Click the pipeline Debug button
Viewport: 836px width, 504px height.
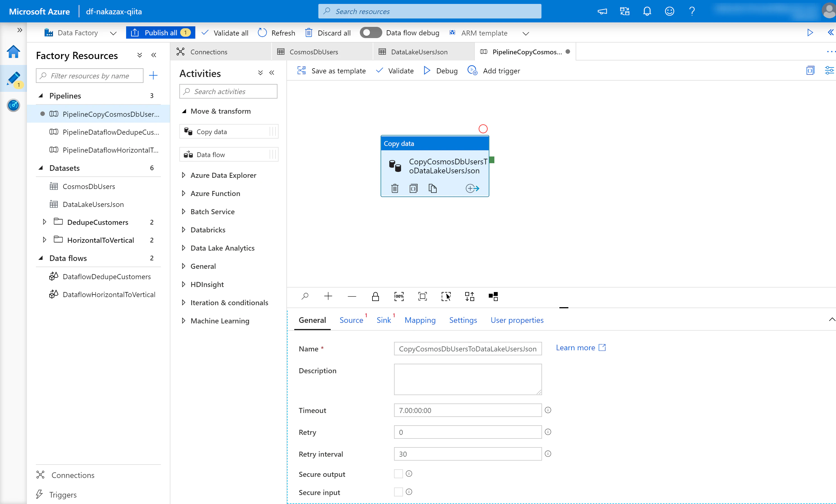click(x=441, y=71)
